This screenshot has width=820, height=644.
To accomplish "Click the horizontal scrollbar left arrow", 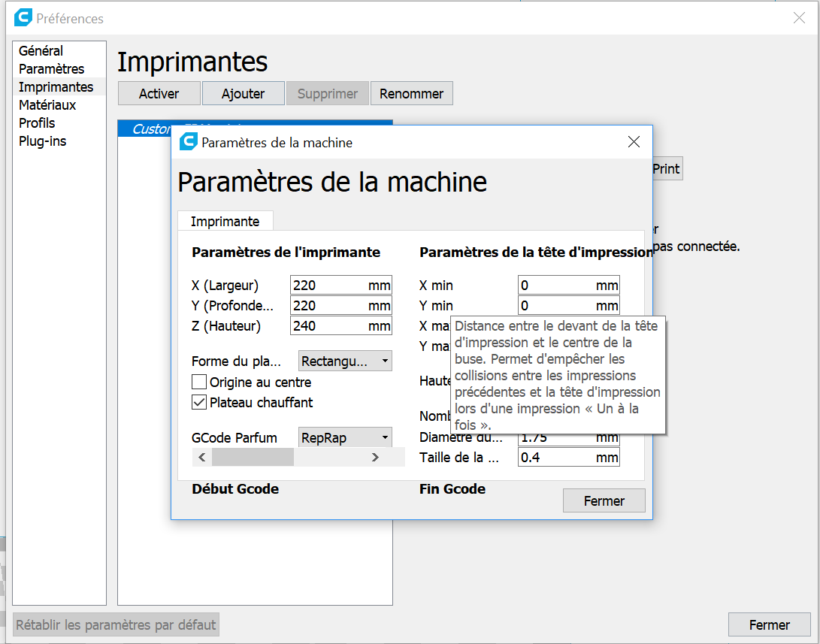I will pyautogui.click(x=201, y=457).
